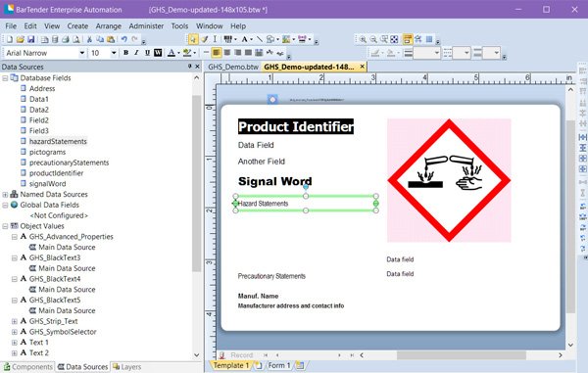Click the Undo arrow icon
Viewport: 588px width, 373px height.
click(124, 39)
